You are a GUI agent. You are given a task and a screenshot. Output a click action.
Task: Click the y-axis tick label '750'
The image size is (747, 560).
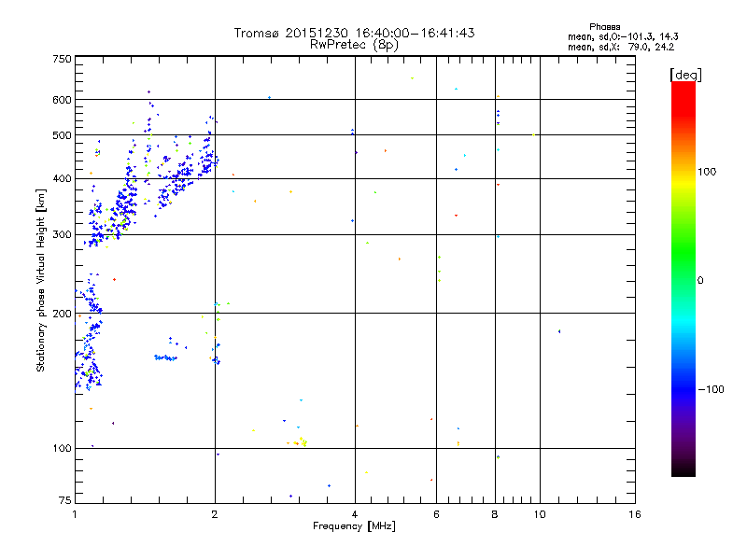click(x=62, y=60)
